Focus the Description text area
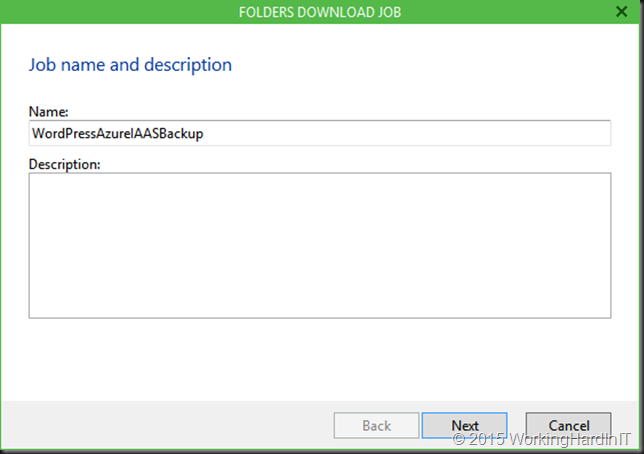The height and width of the screenshot is (454, 644). [320, 245]
